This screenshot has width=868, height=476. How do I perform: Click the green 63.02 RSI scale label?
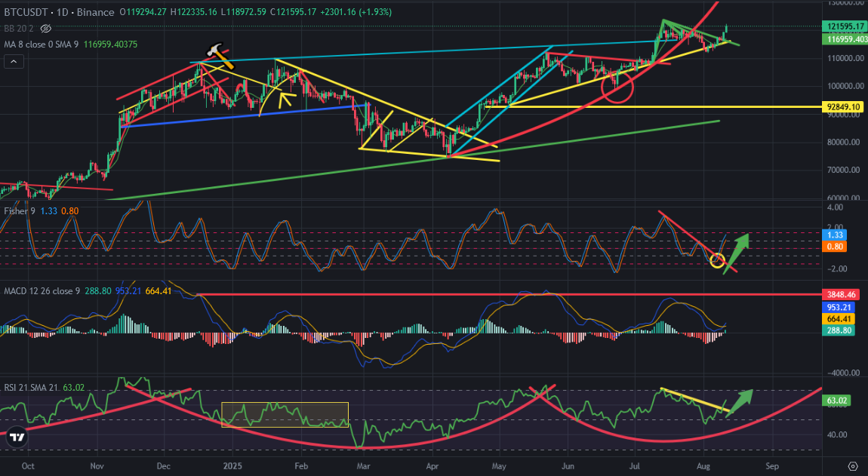coord(836,400)
